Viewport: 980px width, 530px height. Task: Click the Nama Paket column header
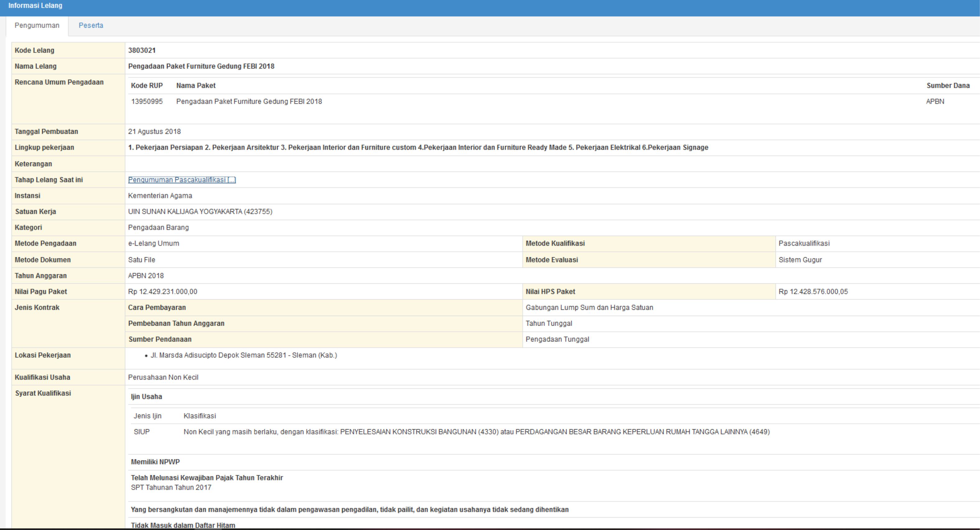click(x=196, y=86)
